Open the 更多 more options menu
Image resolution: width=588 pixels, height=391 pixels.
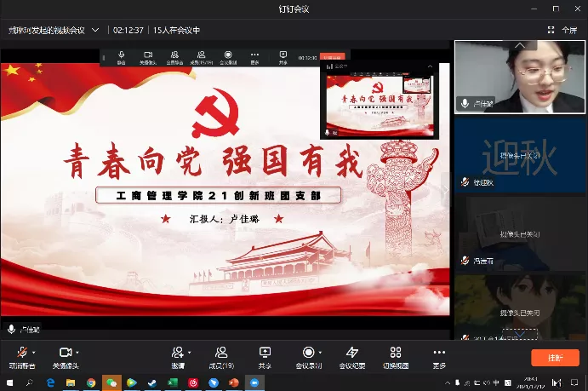439,358
